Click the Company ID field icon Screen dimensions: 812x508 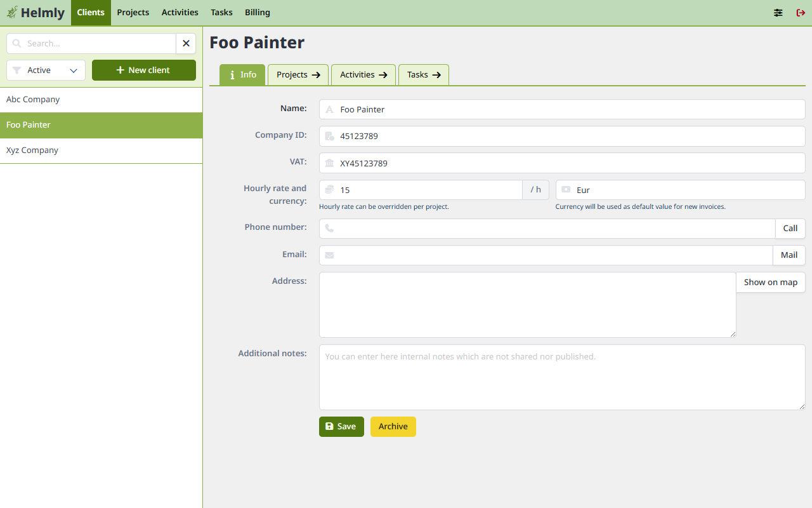[x=329, y=136]
